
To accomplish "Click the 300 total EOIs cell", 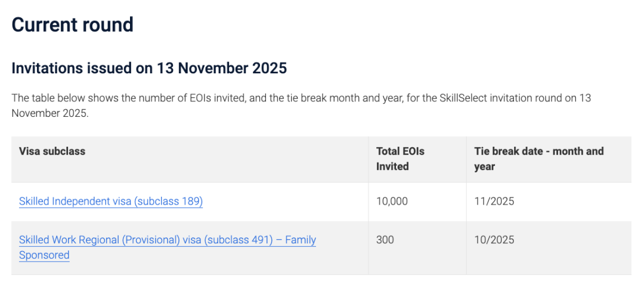I will [x=385, y=240].
